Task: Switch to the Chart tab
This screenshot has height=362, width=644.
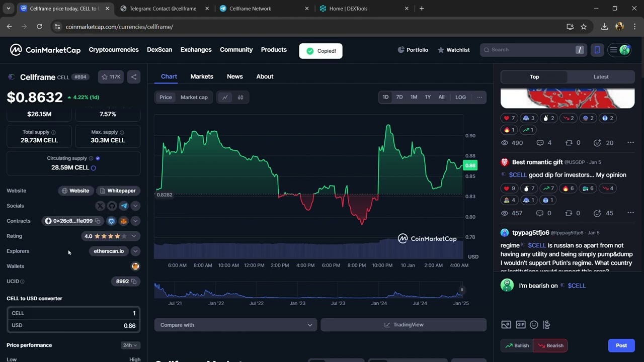Action: tap(169, 76)
